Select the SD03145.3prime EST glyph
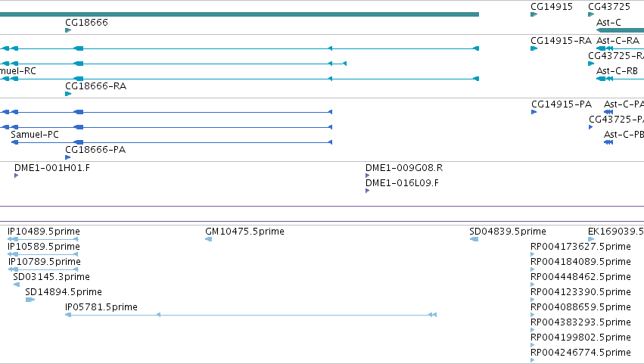 click(x=17, y=285)
